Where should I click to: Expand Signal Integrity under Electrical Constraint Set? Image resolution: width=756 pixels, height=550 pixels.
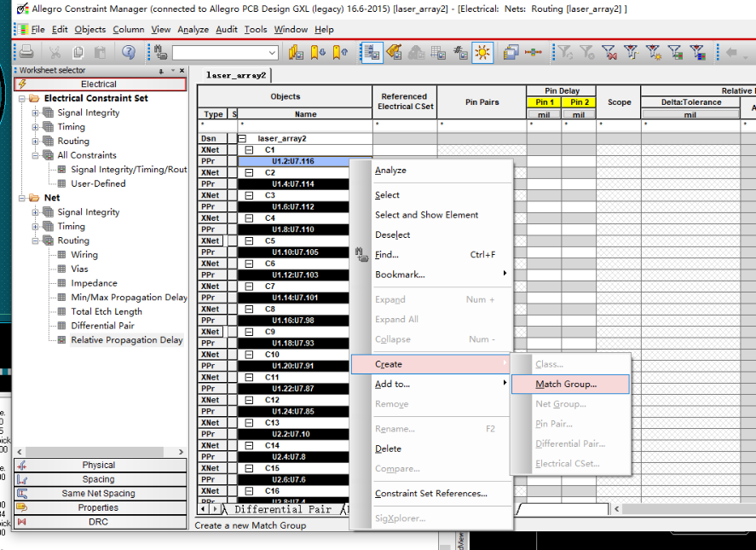(x=35, y=113)
